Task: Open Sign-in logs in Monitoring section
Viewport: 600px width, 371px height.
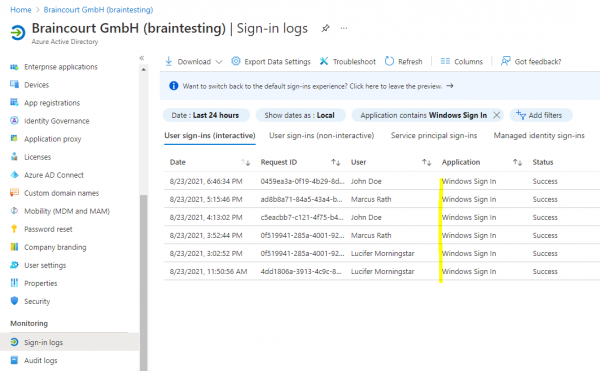Action: click(x=70, y=342)
